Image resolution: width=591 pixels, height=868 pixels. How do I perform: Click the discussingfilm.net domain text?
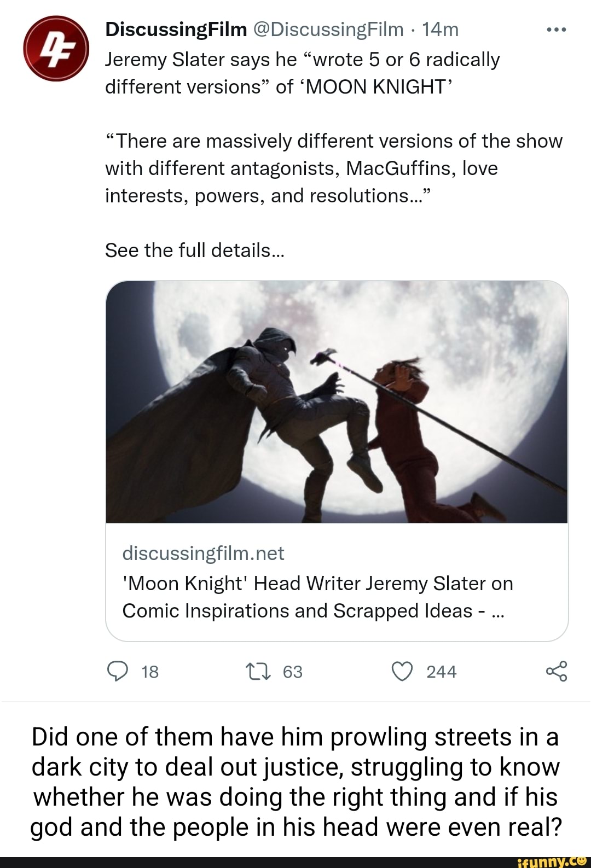(203, 554)
